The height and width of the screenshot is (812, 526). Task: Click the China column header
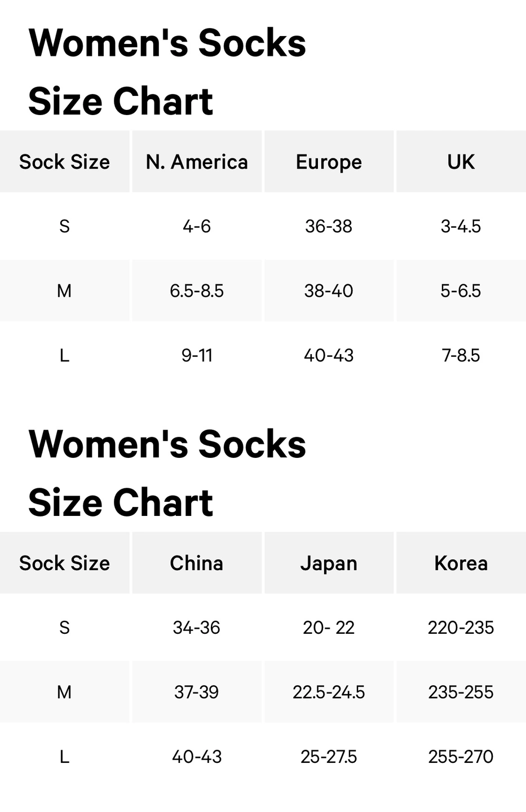pyautogui.click(x=197, y=563)
